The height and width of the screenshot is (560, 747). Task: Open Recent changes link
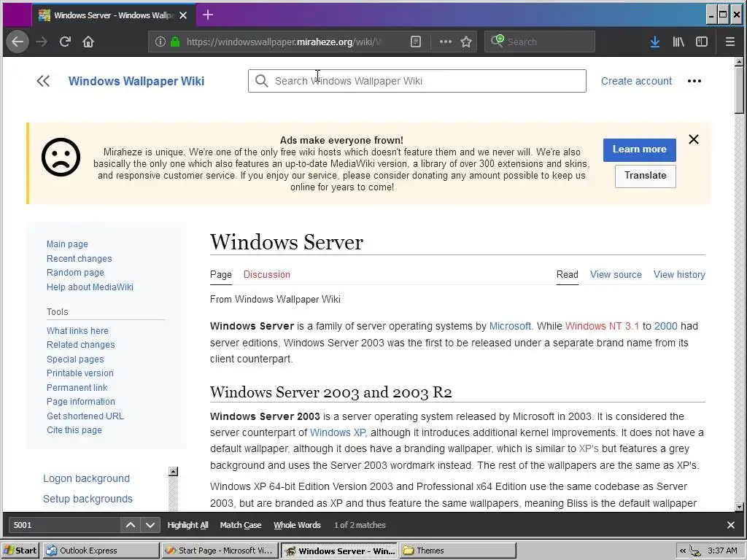[79, 259]
